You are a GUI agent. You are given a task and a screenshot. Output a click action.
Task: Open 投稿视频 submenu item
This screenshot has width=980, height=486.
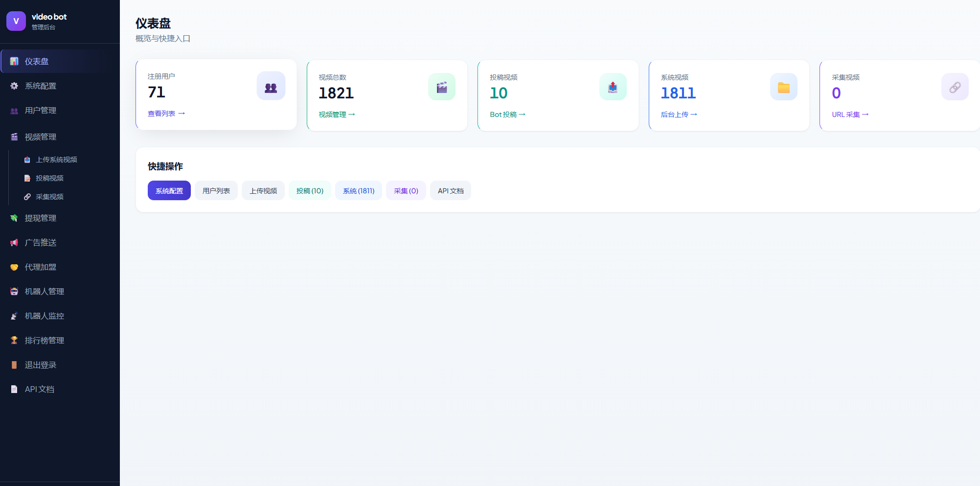(x=49, y=178)
